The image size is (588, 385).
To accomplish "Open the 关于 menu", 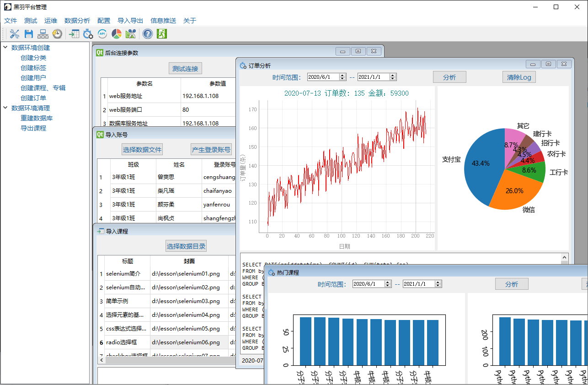I will coord(190,21).
